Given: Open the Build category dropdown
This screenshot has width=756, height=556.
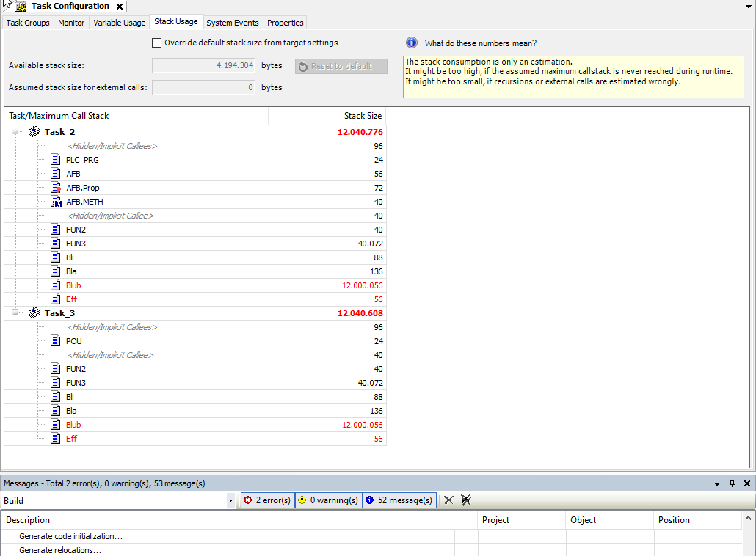Looking at the screenshot, I should (232, 500).
